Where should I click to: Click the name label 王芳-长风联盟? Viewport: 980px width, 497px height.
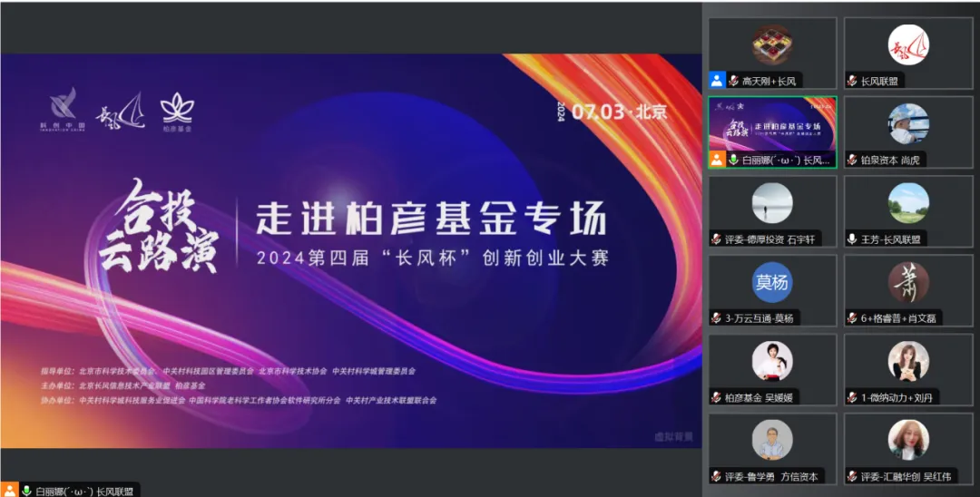(891, 239)
